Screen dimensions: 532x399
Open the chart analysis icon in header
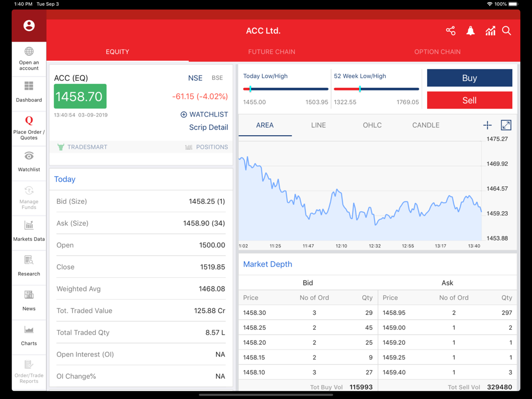tap(490, 31)
